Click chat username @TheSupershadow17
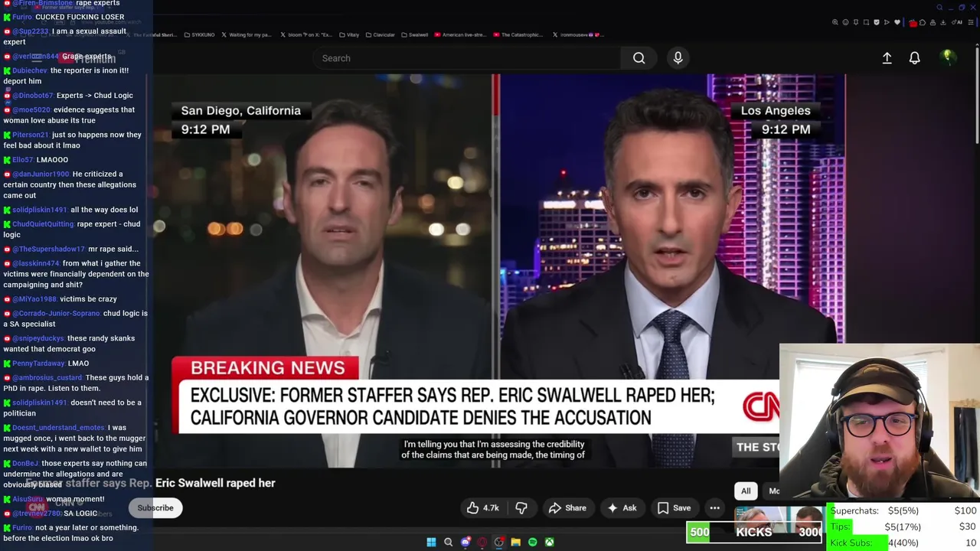This screenshot has width=980, height=551. (48, 249)
